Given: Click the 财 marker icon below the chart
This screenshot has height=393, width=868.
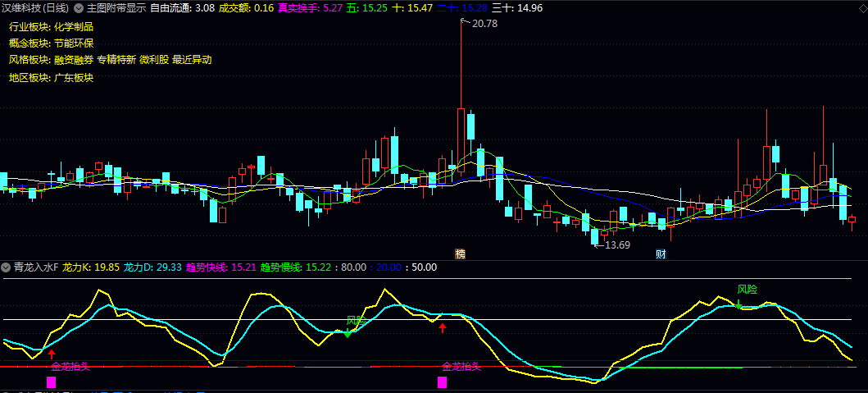Looking at the screenshot, I should pyautogui.click(x=660, y=254).
